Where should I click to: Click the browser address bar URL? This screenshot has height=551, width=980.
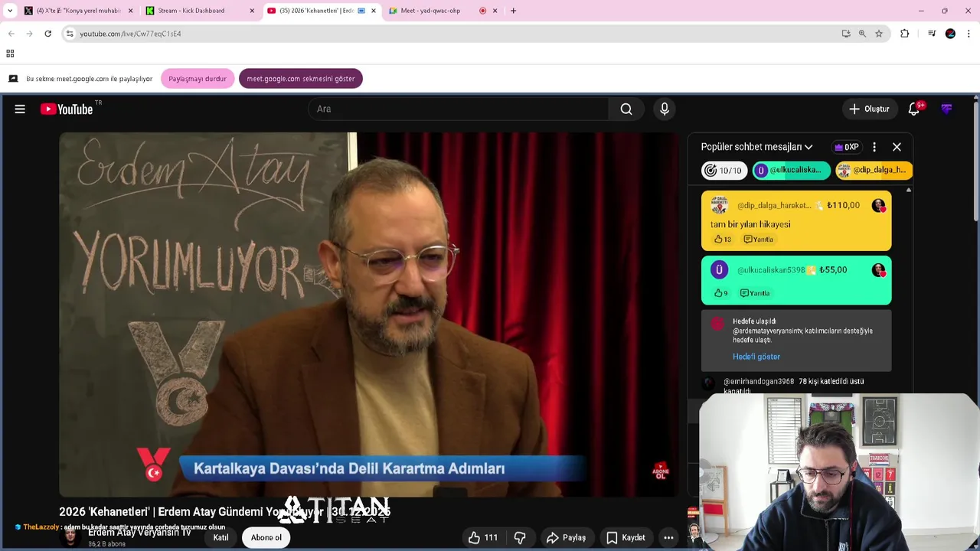click(x=130, y=34)
